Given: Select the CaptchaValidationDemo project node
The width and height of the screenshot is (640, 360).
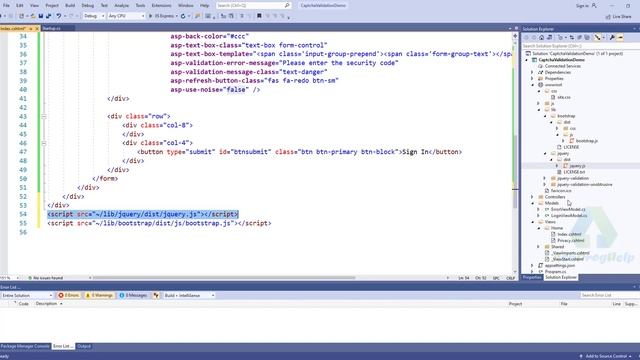Looking at the screenshot, I should coord(561,60).
